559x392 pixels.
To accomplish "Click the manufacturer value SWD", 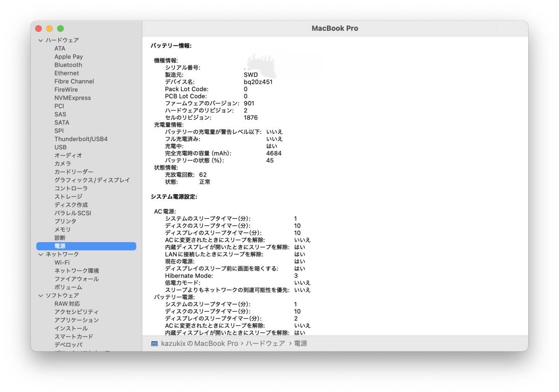I will pyautogui.click(x=251, y=74).
